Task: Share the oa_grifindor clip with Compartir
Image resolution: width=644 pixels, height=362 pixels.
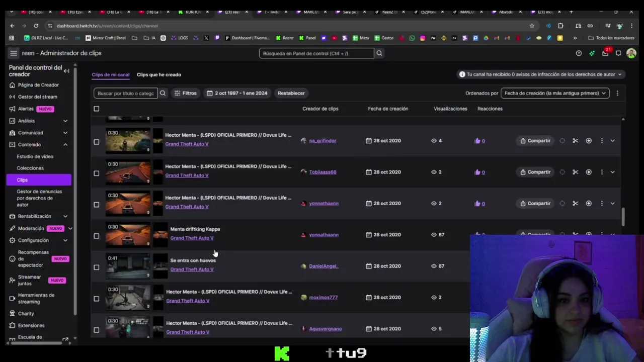Action: 535,141
